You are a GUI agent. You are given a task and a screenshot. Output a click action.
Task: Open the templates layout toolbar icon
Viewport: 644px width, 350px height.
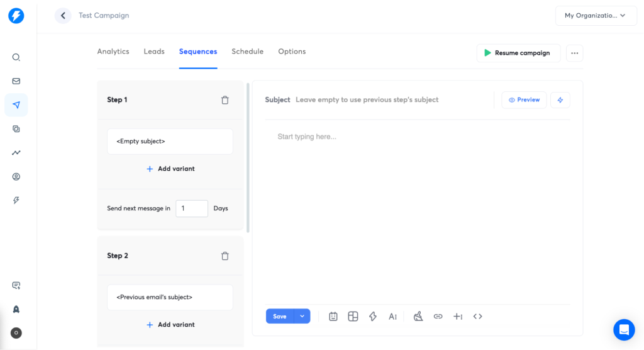click(x=353, y=316)
